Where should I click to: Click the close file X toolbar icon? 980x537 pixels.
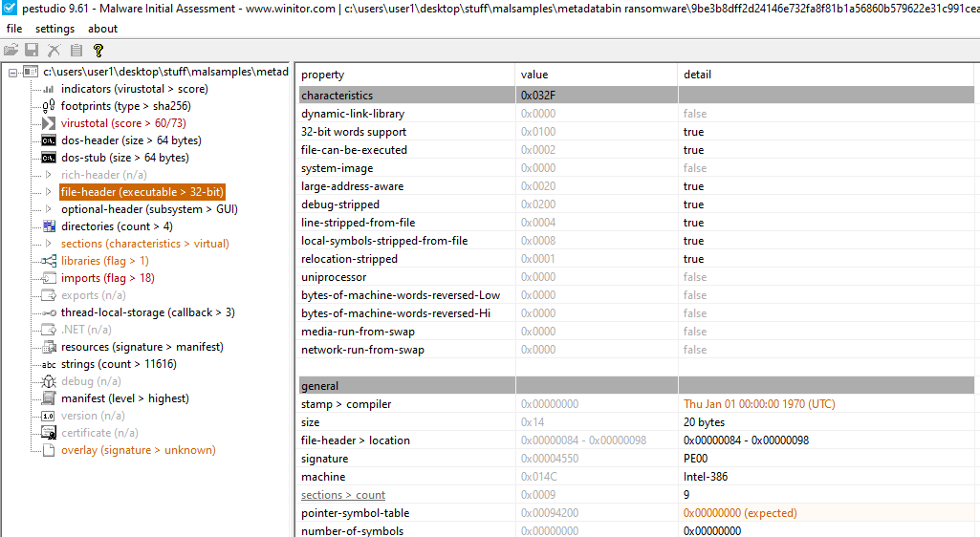tap(54, 50)
